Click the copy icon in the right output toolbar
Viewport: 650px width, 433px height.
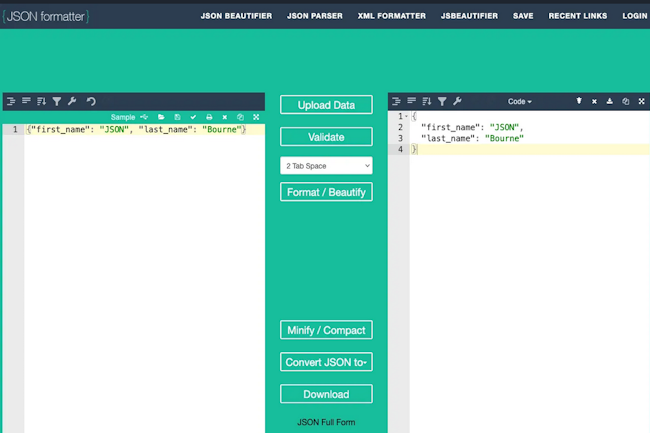coord(625,101)
